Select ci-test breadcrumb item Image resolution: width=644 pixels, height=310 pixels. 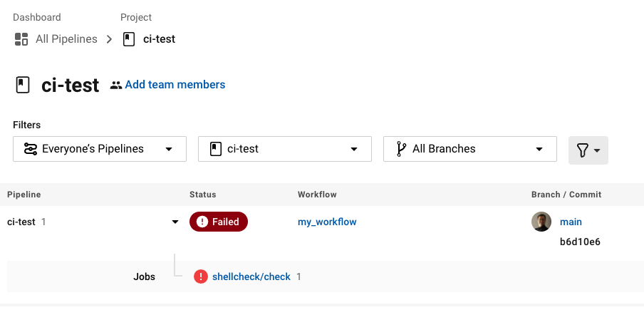(160, 39)
